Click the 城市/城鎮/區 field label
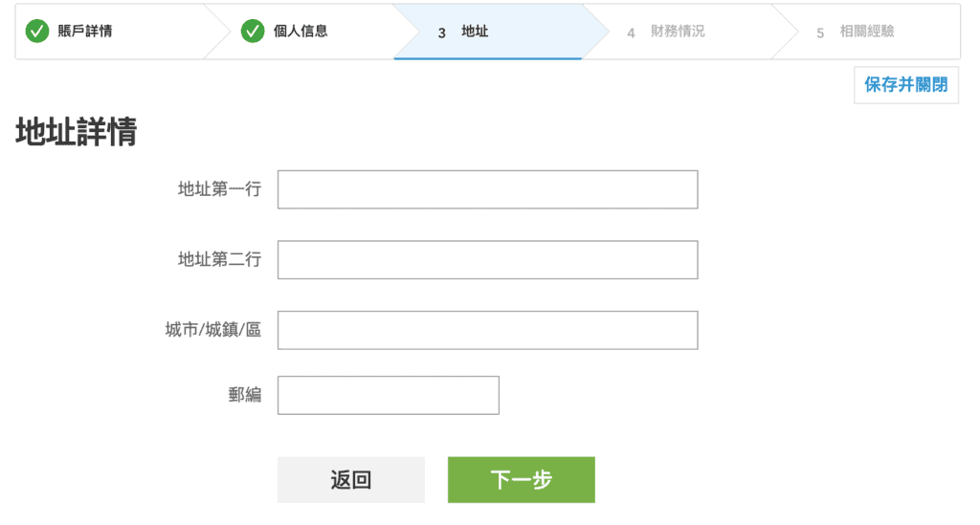This screenshot has width=980, height=525. click(212, 330)
